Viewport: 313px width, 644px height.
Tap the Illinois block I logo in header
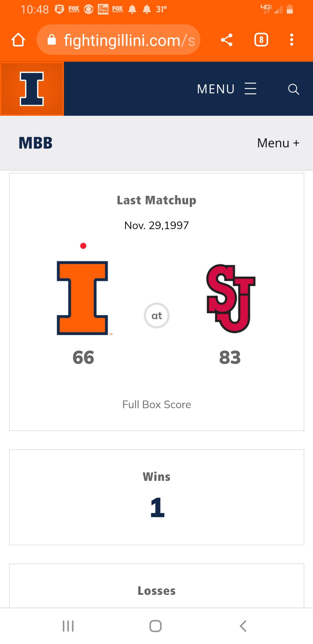tap(32, 89)
